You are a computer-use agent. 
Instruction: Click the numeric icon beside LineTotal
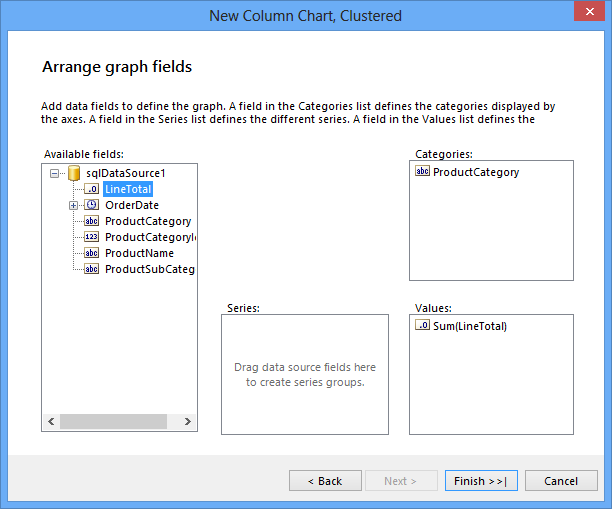click(x=91, y=189)
